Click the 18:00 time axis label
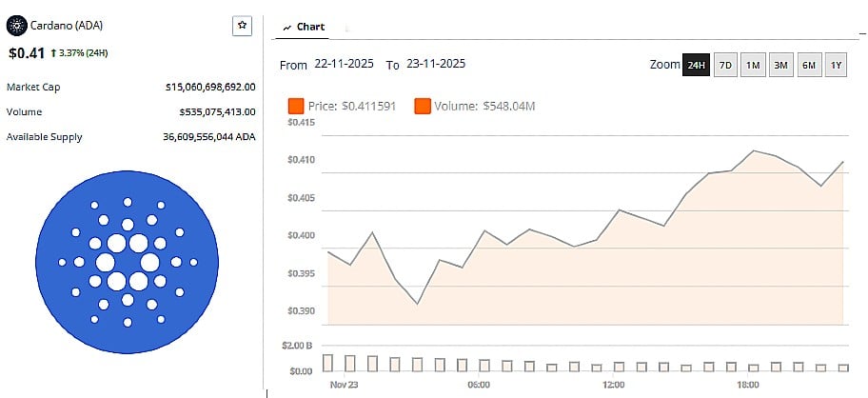This screenshot has height=398, width=868. point(748,385)
